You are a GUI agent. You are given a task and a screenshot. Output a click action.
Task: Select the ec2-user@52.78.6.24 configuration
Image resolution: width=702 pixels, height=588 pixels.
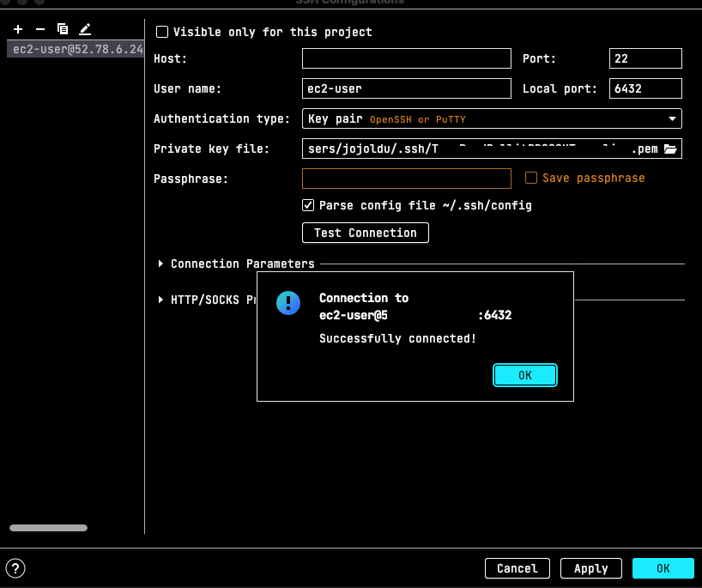[x=74, y=49]
